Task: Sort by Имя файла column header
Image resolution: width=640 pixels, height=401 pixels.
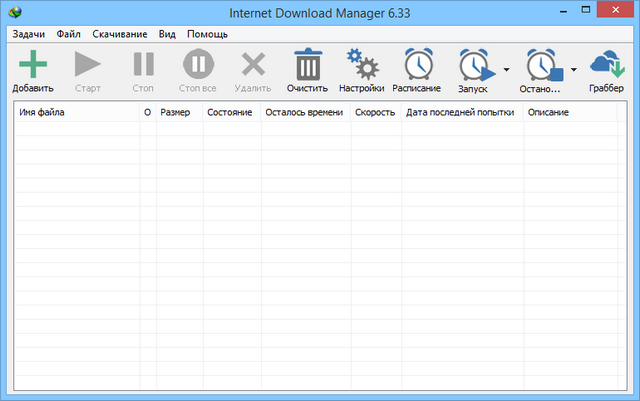Action: point(75,113)
